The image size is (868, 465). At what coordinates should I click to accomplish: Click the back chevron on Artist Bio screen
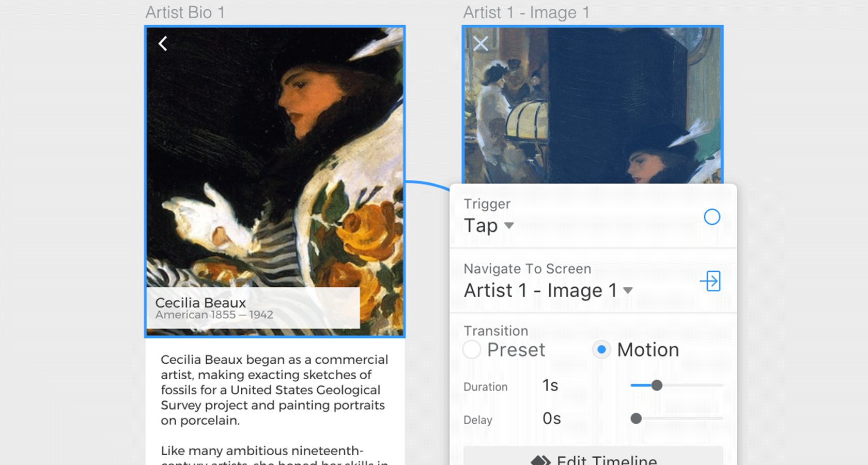(163, 43)
